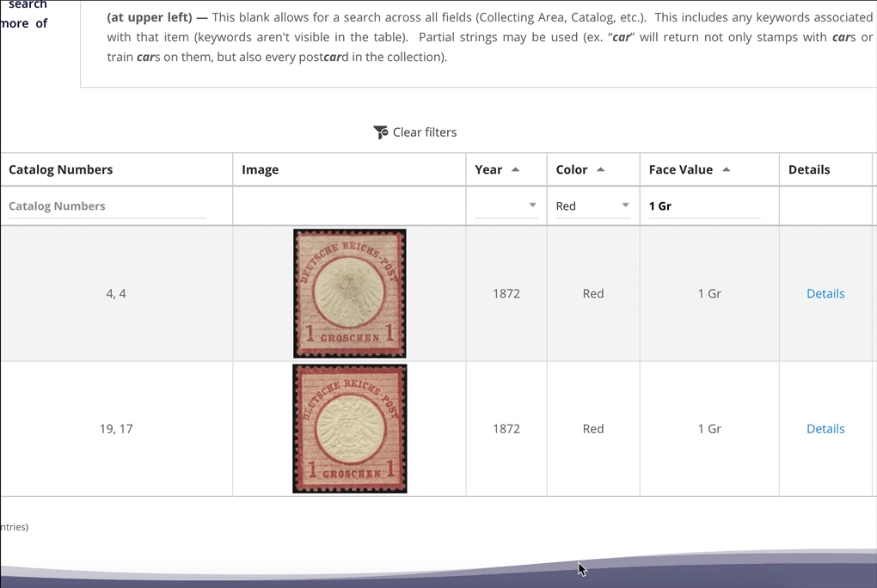Sort by Color using its arrow icon
The image size is (877, 588).
[x=601, y=169]
